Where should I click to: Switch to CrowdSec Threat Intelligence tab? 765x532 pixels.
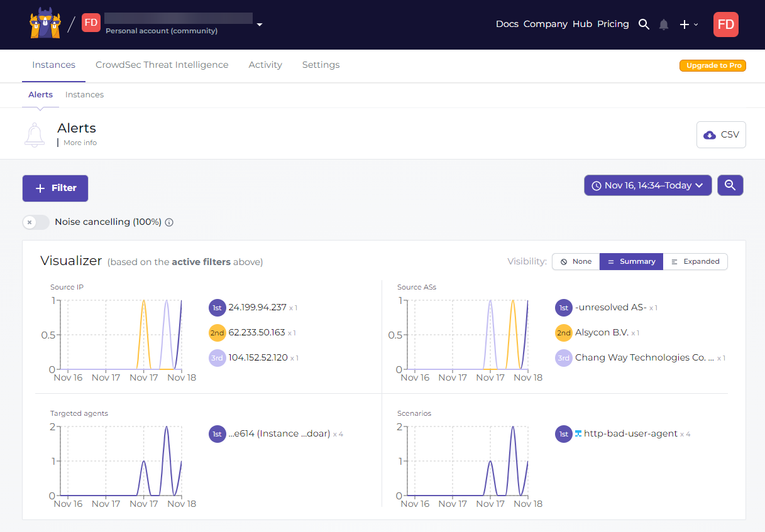tap(162, 65)
